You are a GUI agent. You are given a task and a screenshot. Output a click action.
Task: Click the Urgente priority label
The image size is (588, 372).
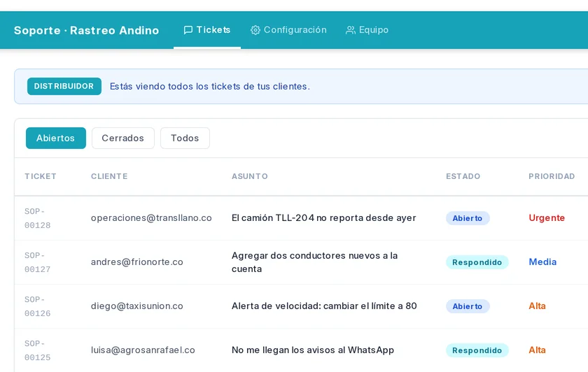point(547,217)
